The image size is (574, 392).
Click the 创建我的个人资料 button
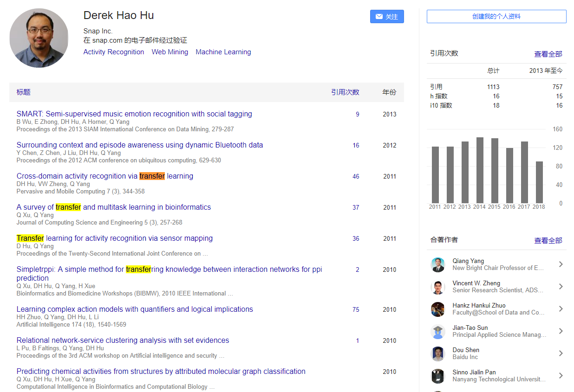496,17
